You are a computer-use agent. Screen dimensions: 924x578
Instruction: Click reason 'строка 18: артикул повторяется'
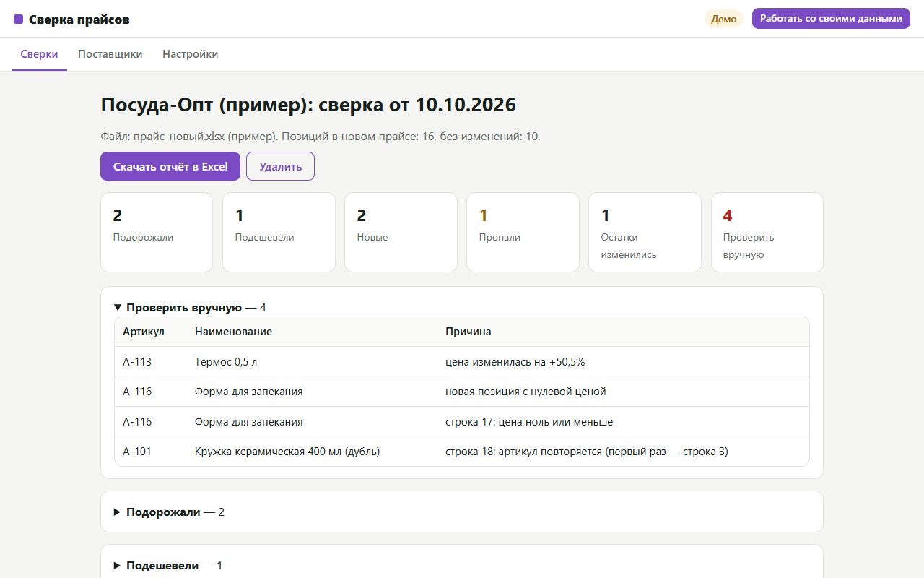click(587, 452)
